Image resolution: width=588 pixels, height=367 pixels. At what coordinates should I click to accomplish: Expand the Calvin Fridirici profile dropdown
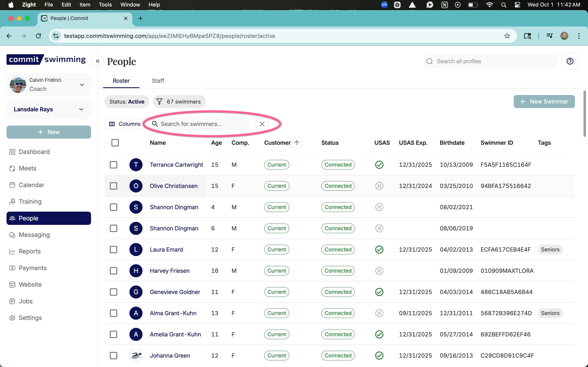82,85
